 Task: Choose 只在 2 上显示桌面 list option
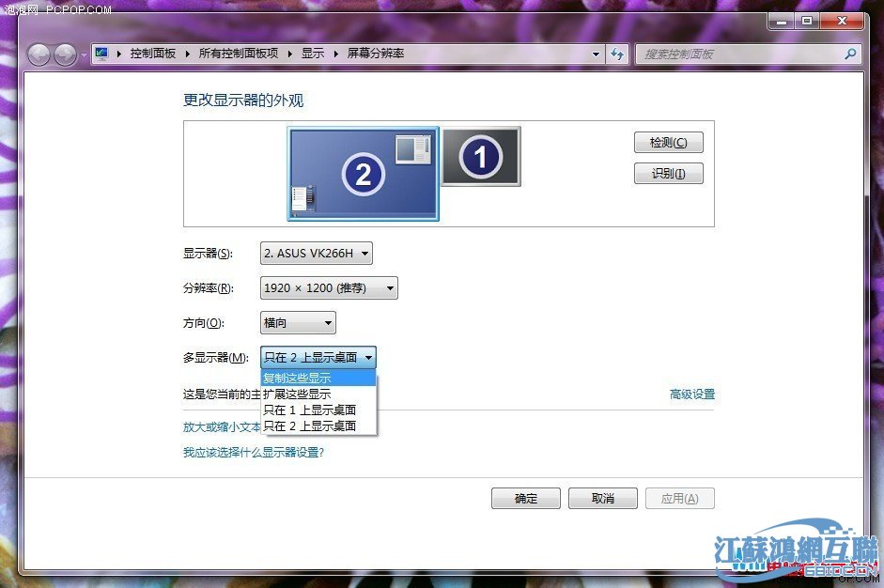pos(318,426)
